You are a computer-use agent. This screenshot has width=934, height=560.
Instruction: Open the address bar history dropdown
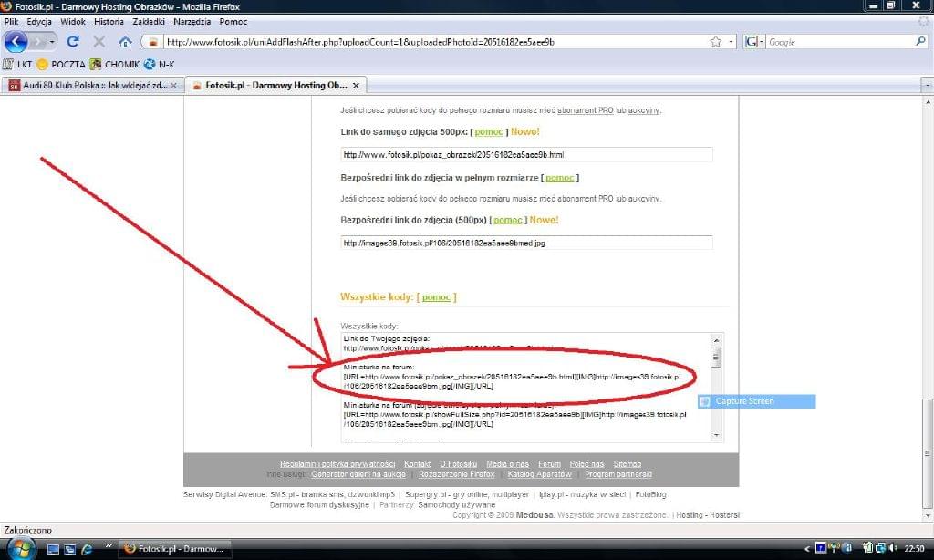tap(731, 42)
